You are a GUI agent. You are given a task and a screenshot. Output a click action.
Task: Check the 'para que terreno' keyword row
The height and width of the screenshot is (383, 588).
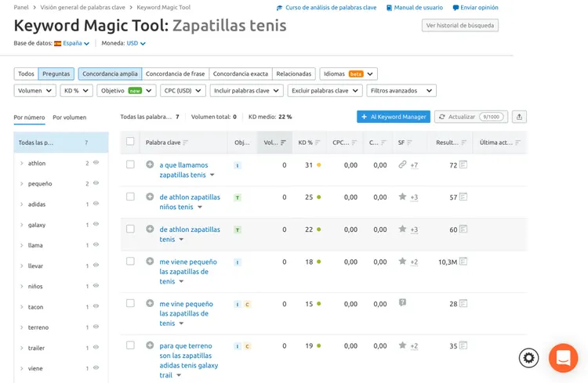point(130,345)
